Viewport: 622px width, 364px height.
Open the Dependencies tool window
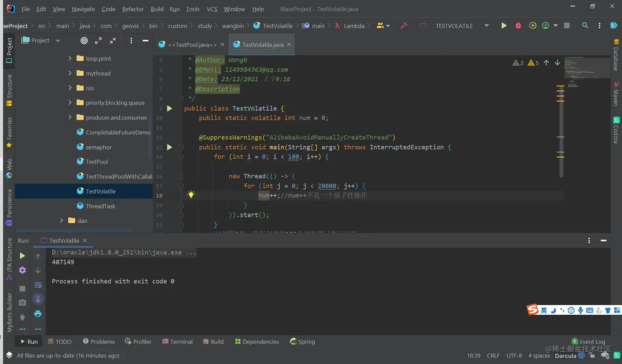[257, 341]
